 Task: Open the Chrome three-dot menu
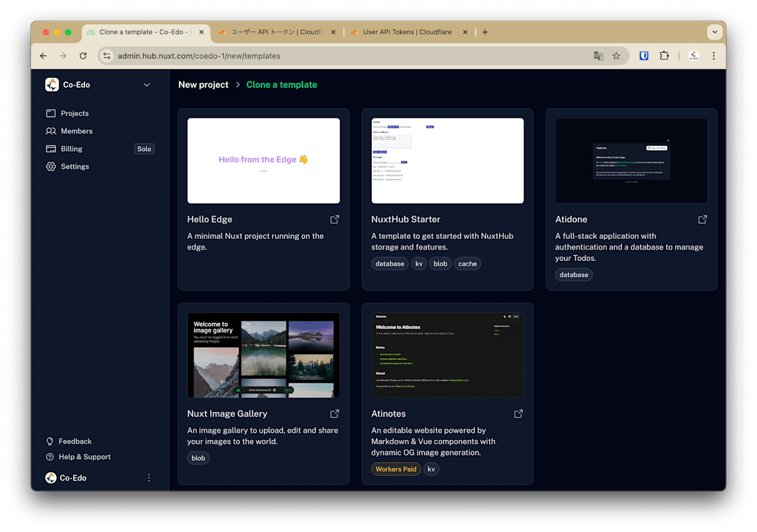[713, 56]
